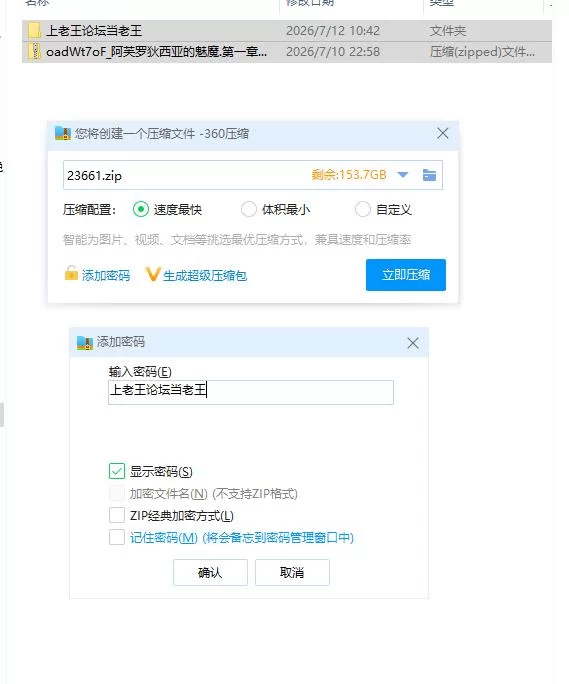This screenshot has height=684, width=569.
Task: Select the oadWt7oF_阿芙罗狄西亚的魅魔 zip file name
Action: click(156, 51)
